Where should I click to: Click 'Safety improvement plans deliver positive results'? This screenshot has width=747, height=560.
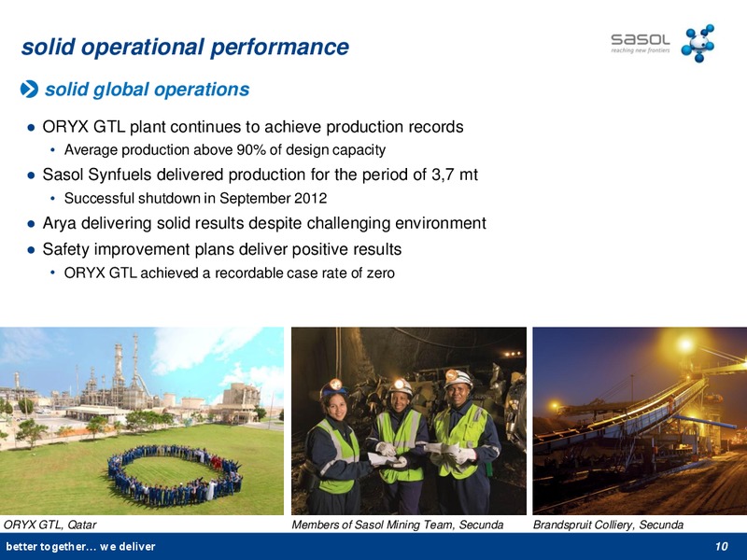click(x=222, y=249)
